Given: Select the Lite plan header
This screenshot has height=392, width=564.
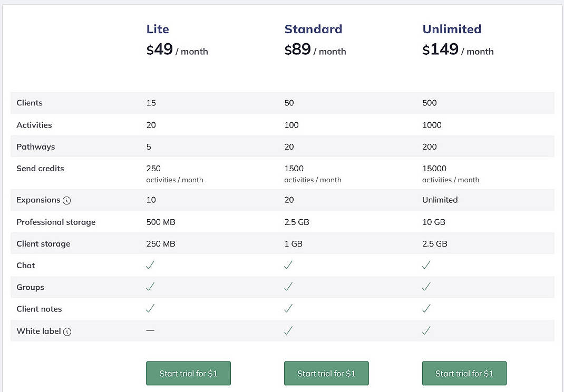Looking at the screenshot, I should coord(158,29).
